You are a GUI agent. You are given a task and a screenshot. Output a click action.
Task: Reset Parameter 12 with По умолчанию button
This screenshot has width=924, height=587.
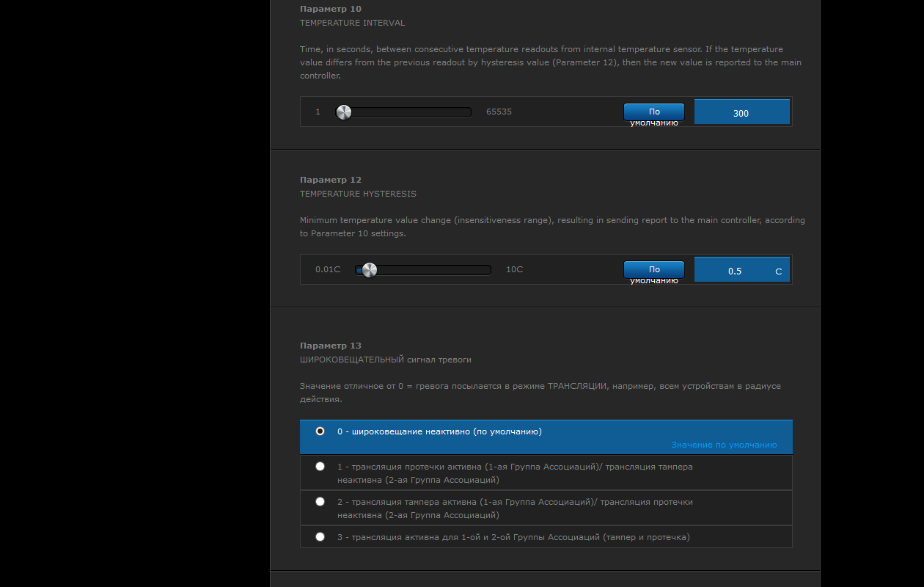[x=654, y=269]
